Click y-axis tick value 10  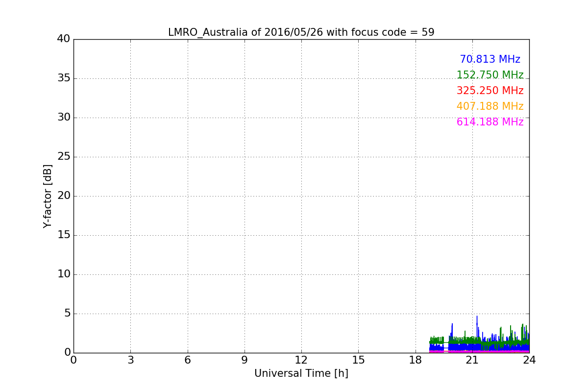point(64,274)
